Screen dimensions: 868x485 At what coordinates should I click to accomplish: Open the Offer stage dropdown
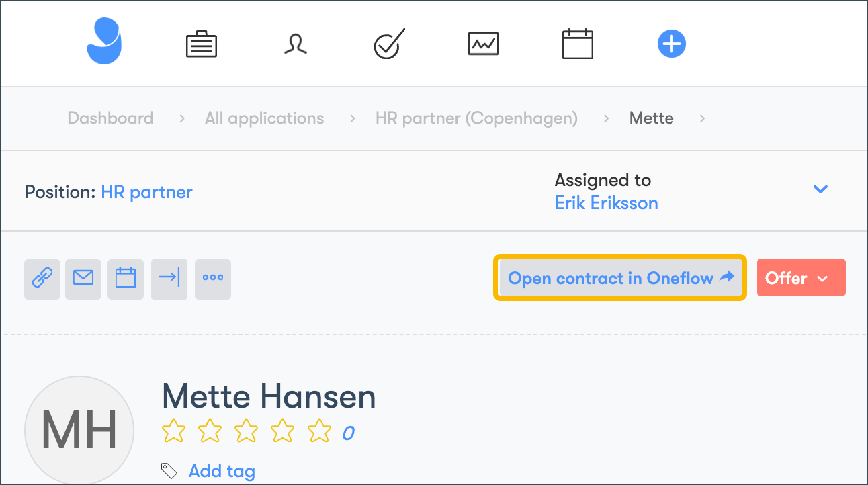point(801,278)
